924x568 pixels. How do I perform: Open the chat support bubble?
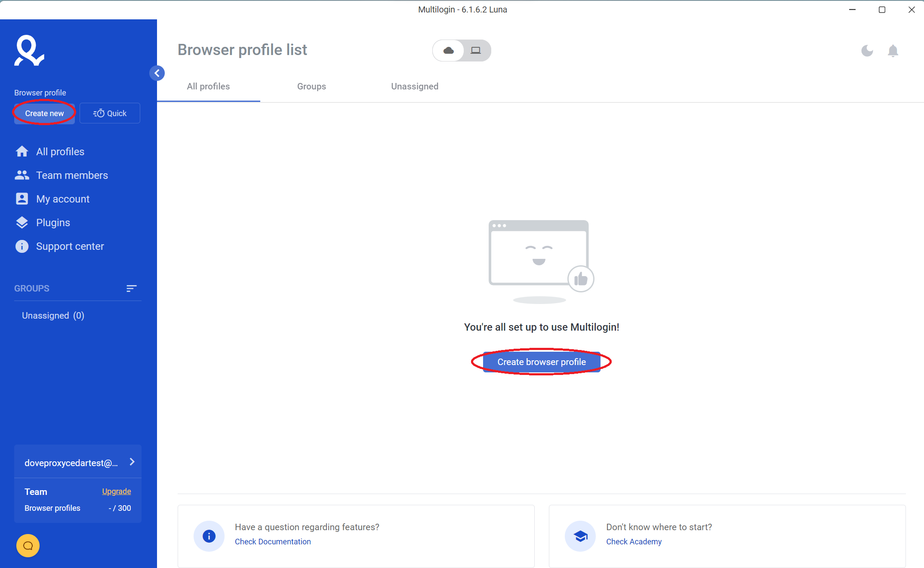[x=28, y=545]
